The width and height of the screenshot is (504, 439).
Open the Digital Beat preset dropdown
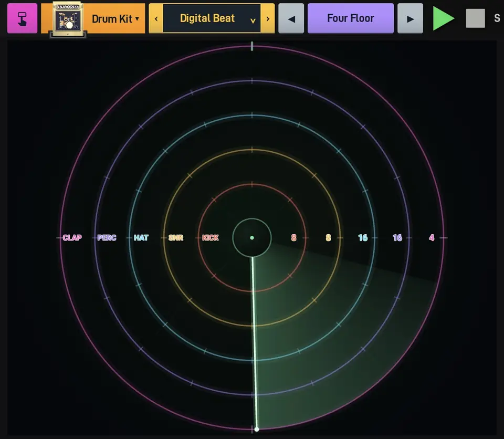[x=212, y=18]
